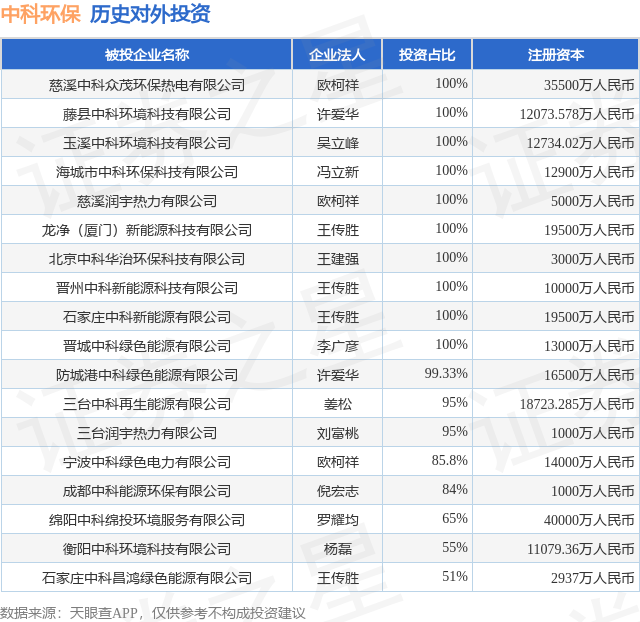Select 慈溪中科众茂环保热电有限公司 company name

pyautogui.click(x=147, y=85)
